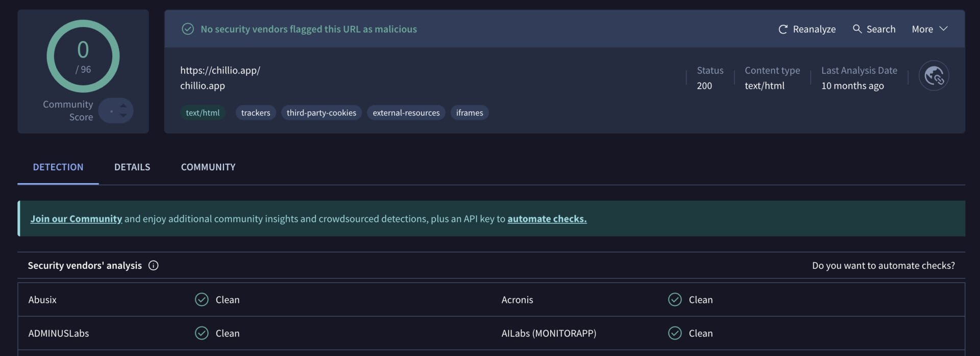Click the globe link icon beside analysis date
The image size is (980, 356).
(x=934, y=75)
